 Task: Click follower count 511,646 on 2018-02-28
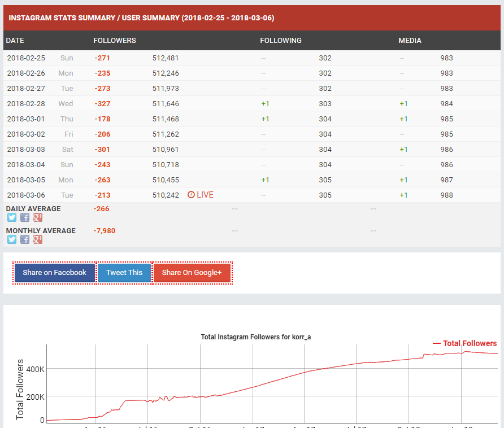pyautogui.click(x=166, y=104)
